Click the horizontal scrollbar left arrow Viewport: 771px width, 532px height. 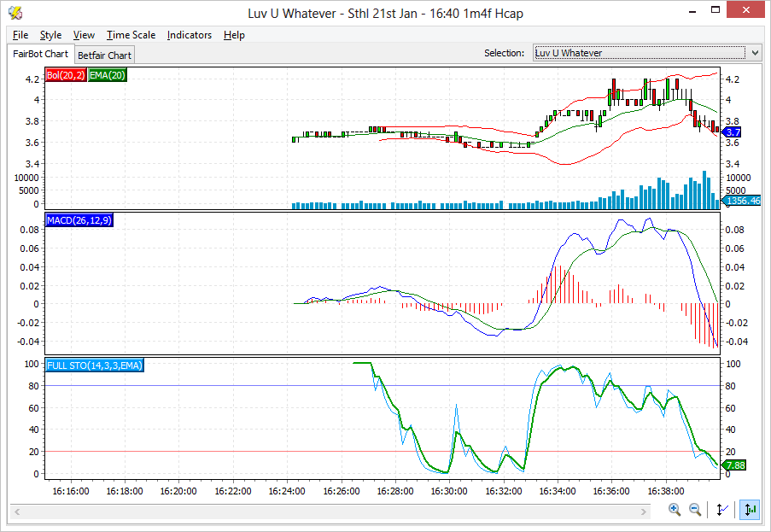click(17, 512)
